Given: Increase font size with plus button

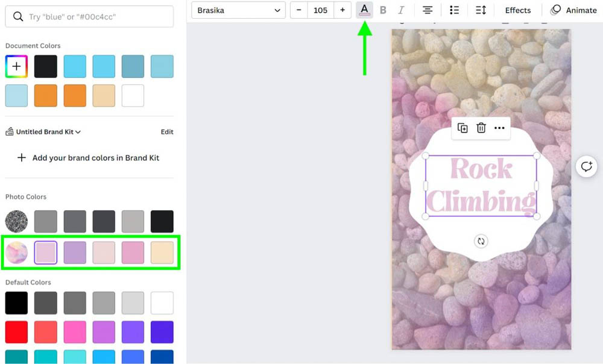Looking at the screenshot, I should 343,10.
